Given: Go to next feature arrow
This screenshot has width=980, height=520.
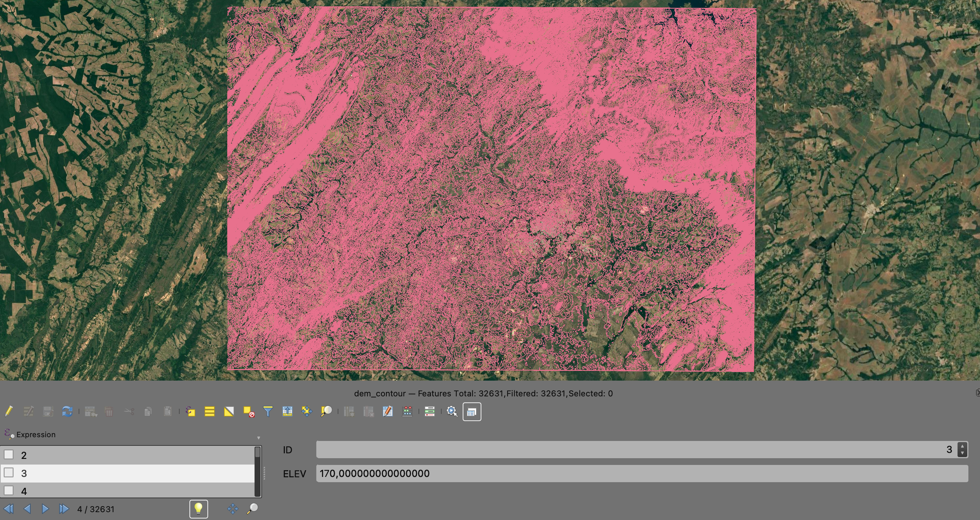Looking at the screenshot, I should [45, 509].
